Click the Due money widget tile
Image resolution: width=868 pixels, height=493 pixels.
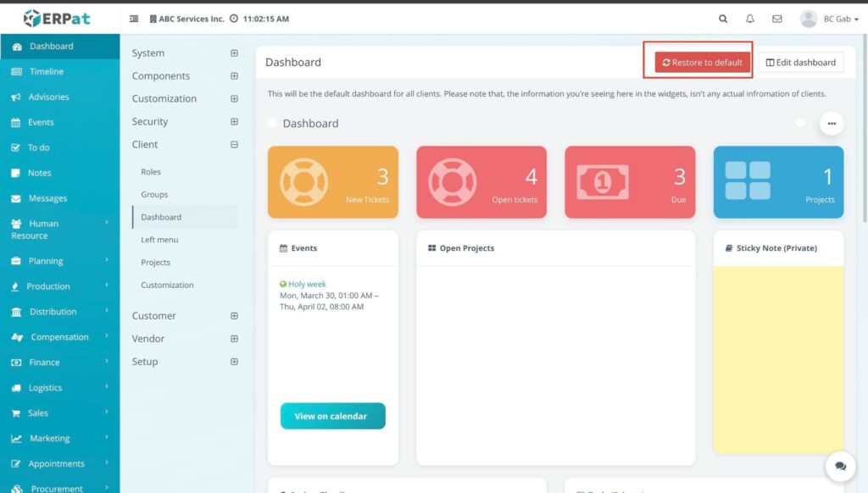(x=630, y=182)
